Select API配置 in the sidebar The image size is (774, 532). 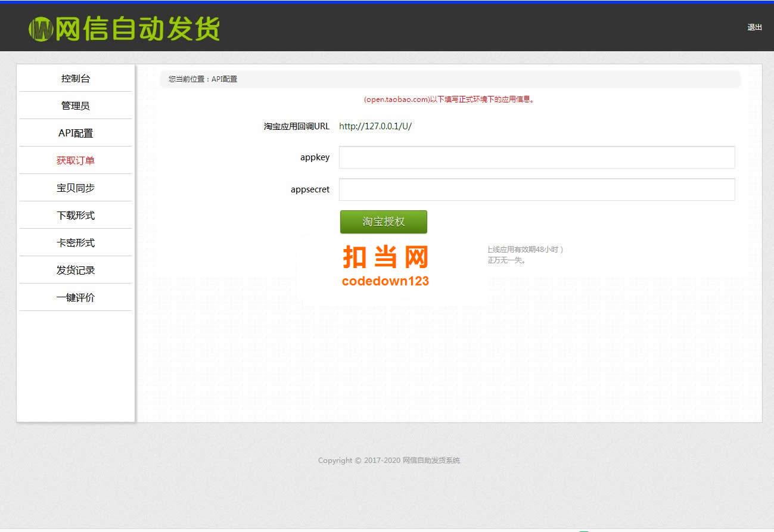coord(76,133)
